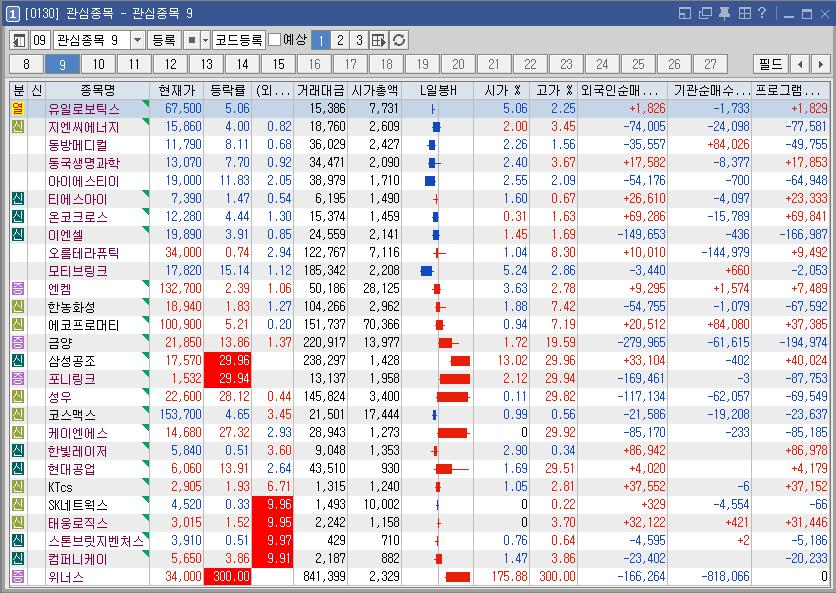Click the 신 badge on 코스맥스 row

[18, 415]
